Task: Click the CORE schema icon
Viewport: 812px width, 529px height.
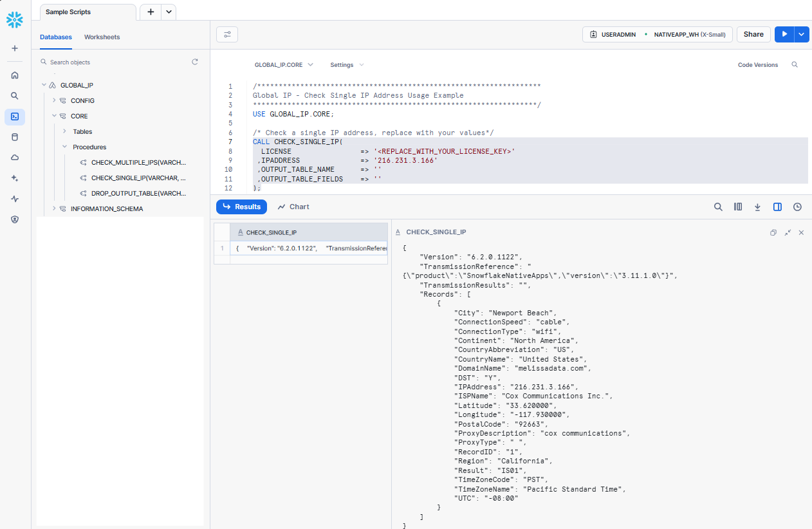Action: point(63,116)
